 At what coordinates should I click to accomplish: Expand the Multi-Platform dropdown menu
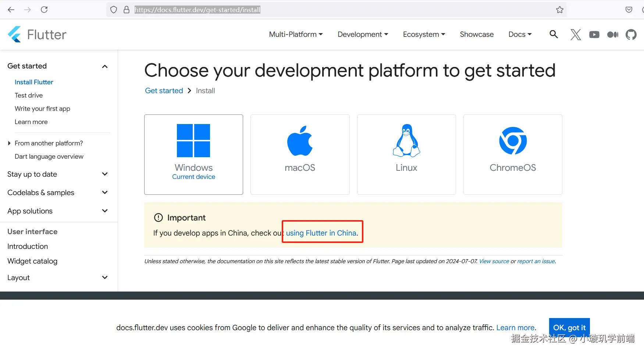click(x=296, y=34)
